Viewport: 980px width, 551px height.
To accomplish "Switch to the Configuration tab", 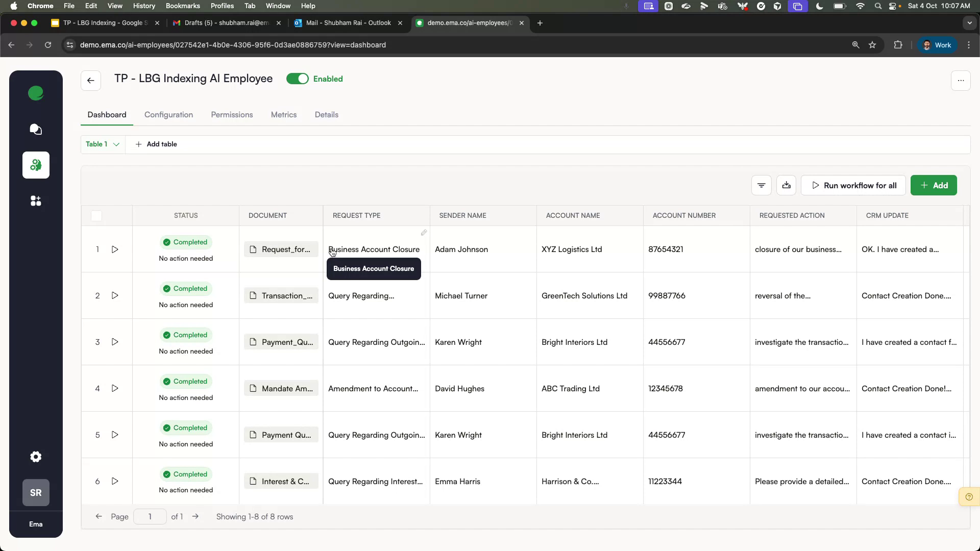I will (x=168, y=115).
